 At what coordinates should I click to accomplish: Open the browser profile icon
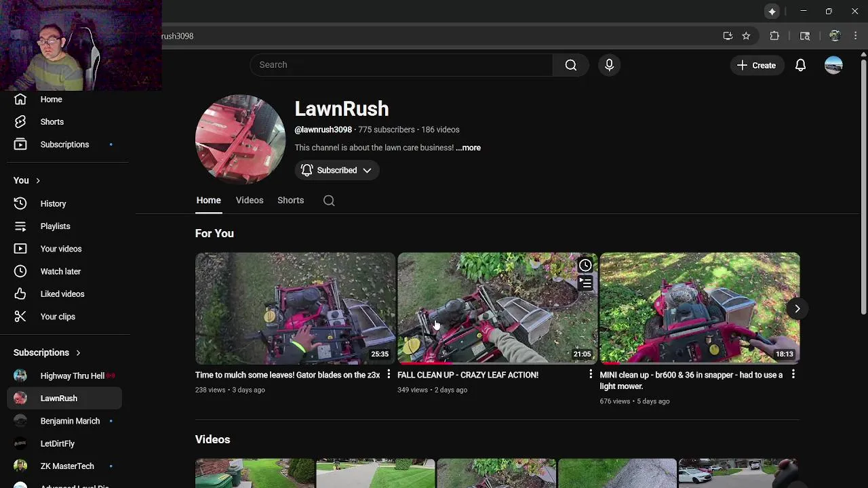point(835,36)
